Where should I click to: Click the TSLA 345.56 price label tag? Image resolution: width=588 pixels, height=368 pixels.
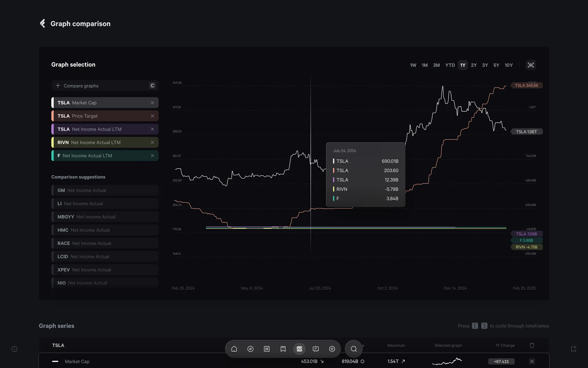[526, 85]
